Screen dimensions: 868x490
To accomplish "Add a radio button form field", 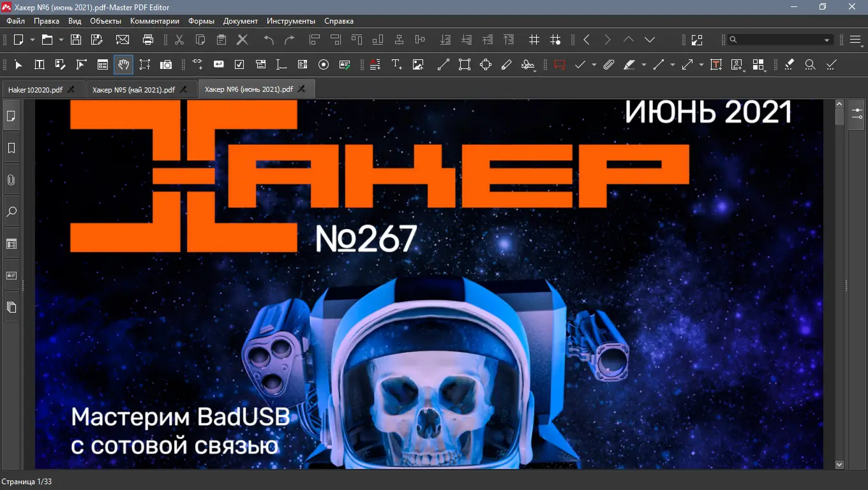I will click(x=324, y=64).
